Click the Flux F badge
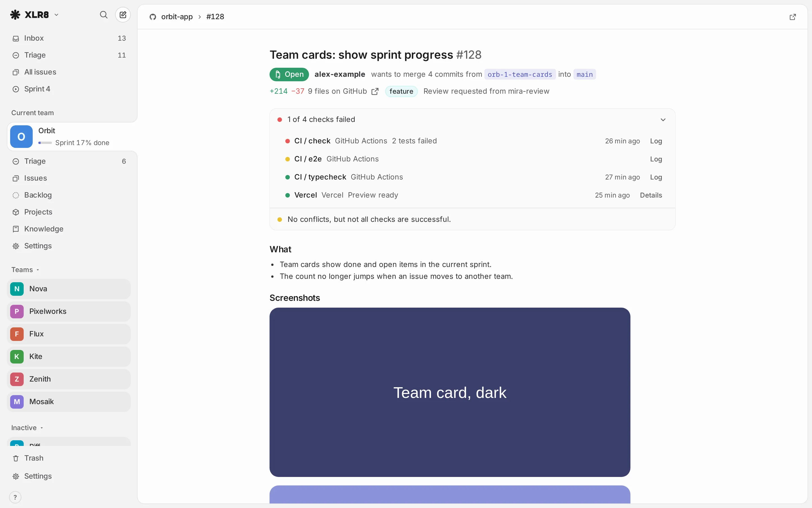 coord(17,334)
